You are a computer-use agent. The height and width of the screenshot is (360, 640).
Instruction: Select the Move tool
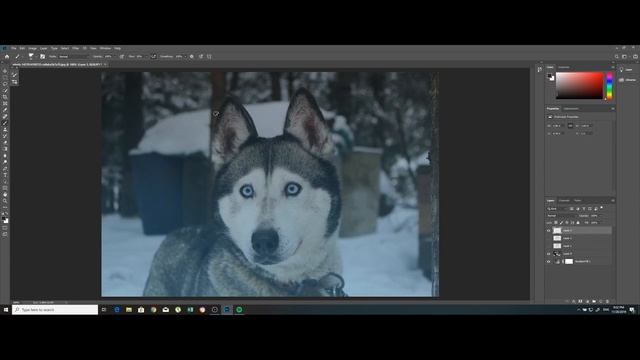point(5,71)
